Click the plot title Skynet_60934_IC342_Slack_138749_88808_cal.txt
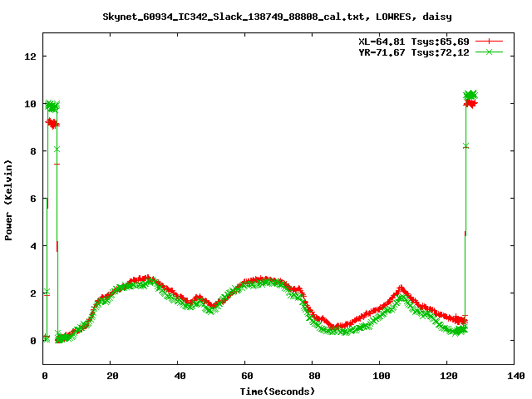The height and width of the screenshot is (399, 532). (233, 17)
